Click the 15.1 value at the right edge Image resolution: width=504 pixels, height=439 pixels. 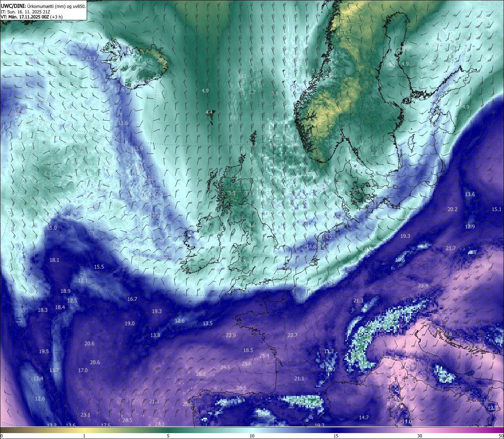(x=497, y=209)
